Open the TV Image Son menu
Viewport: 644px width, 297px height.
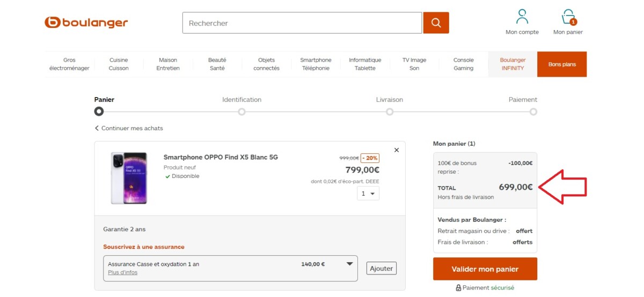[x=414, y=64]
